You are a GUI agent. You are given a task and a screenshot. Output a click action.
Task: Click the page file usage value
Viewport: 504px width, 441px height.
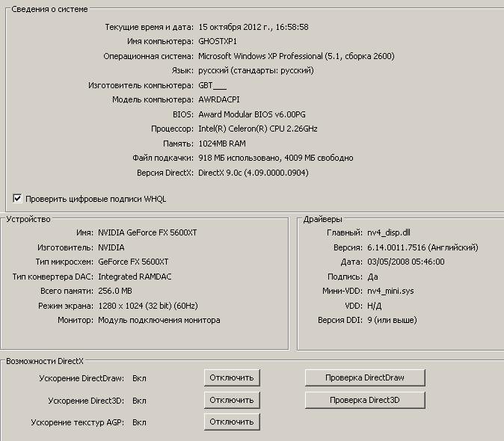(x=275, y=158)
